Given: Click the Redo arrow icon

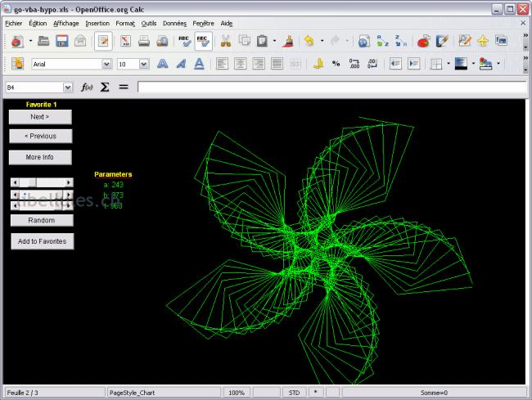Looking at the screenshot, I should click(336, 41).
